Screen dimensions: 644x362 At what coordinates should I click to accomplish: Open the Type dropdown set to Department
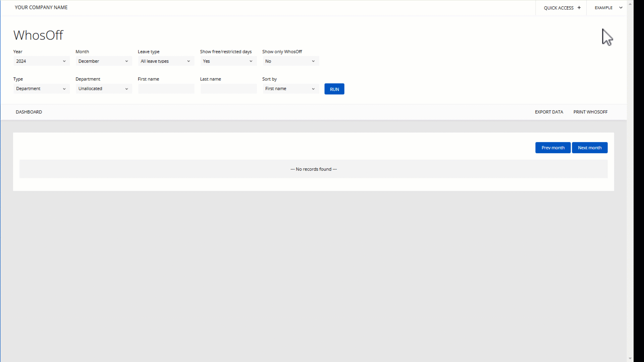(41, 88)
